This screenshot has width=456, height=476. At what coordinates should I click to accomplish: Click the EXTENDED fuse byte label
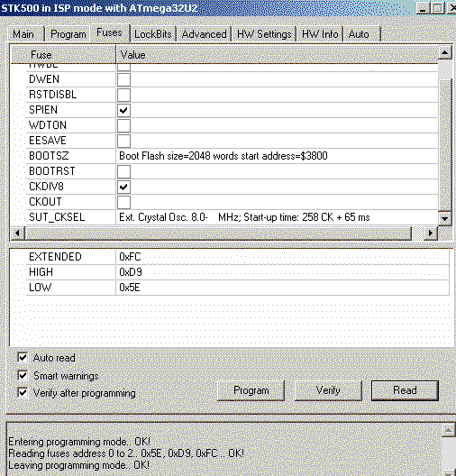click(x=55, y=257)
